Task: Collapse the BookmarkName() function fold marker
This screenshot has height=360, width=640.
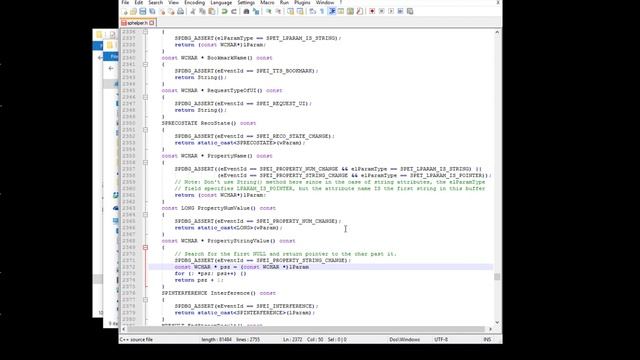Action: (145, 64)
